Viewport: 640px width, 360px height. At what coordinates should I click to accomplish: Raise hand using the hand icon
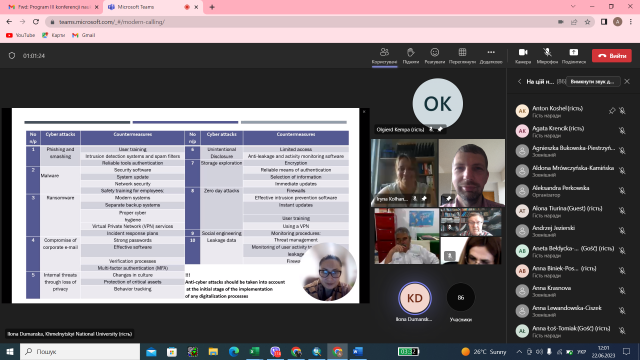(x=411, y=56)
